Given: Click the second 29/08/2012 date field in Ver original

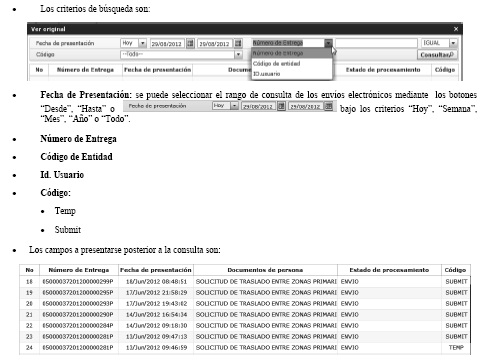Looking at the screenshot, I should pos(215,44).
